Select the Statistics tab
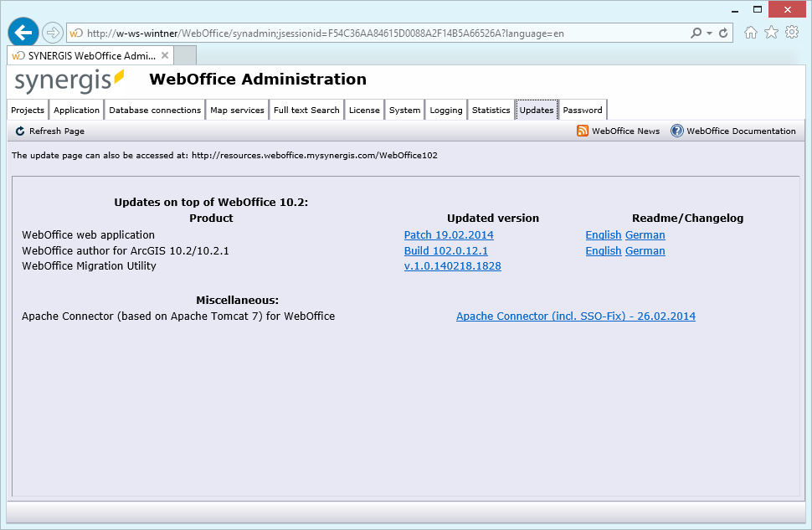The height and width of the screenshot is (530, 812). (x=491, y=110)
